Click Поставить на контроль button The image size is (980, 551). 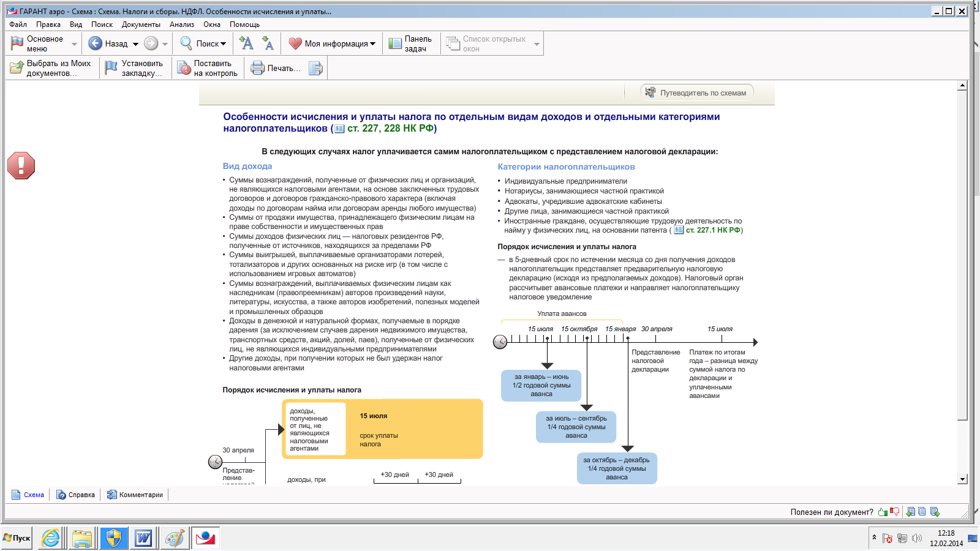pos(208,68)
